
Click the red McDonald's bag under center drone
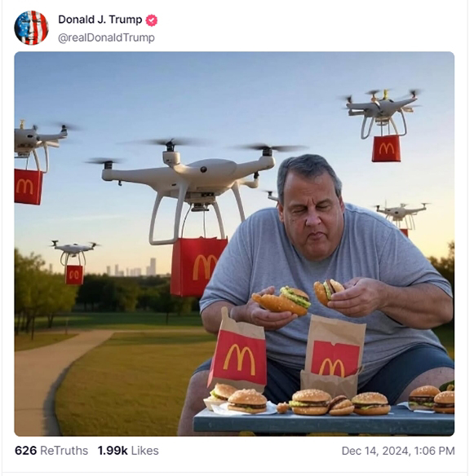198,267
